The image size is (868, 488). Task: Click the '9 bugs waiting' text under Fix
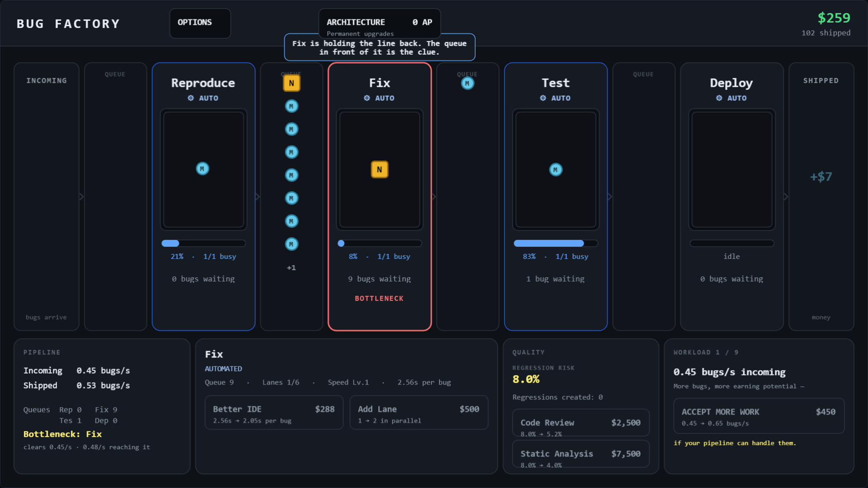379,279
